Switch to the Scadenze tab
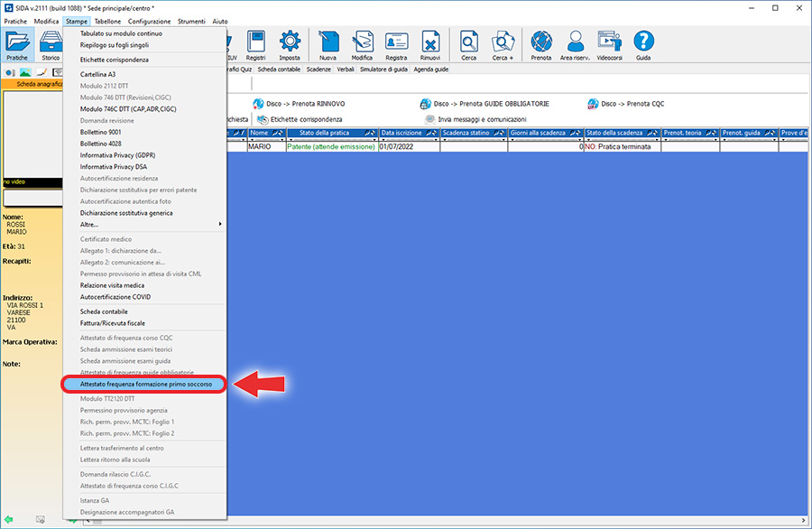This screenshot has height=529, width=812. point(318,69)
